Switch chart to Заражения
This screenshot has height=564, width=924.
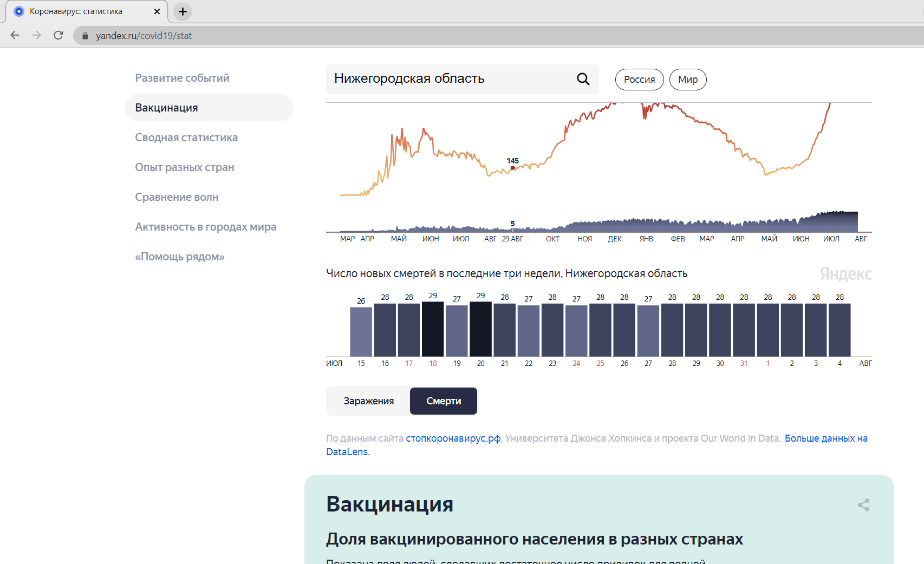(x=368, y=401)
